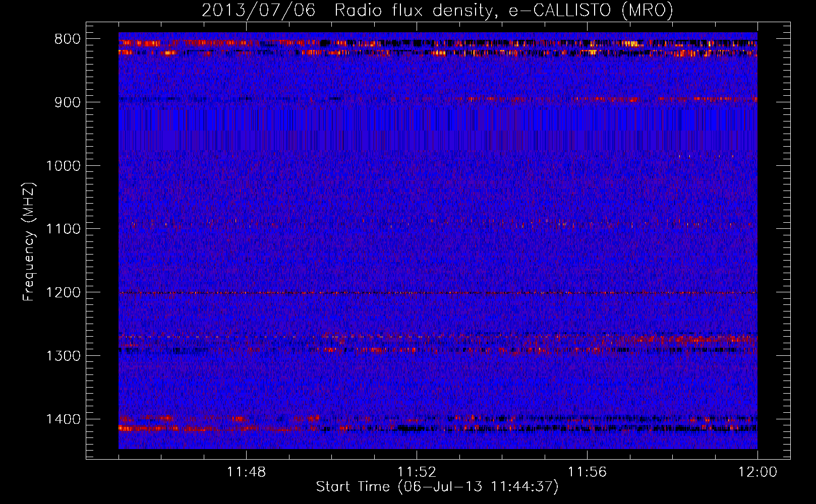Click the 'Frequency (MHZ)' axis title
The width and height of the screenshot is (816, 504).
point(29,241)
